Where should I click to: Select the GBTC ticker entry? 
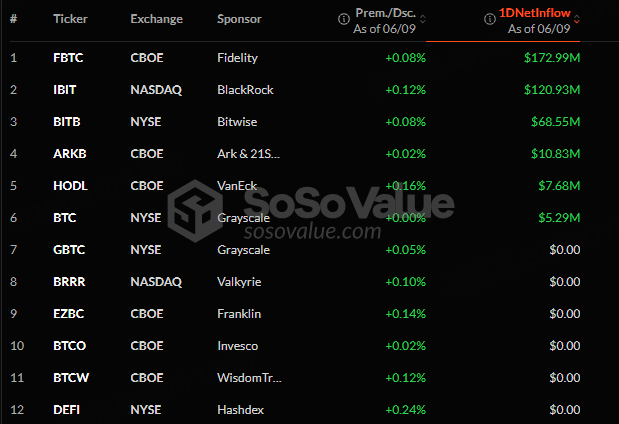click(x=68, y=250)
